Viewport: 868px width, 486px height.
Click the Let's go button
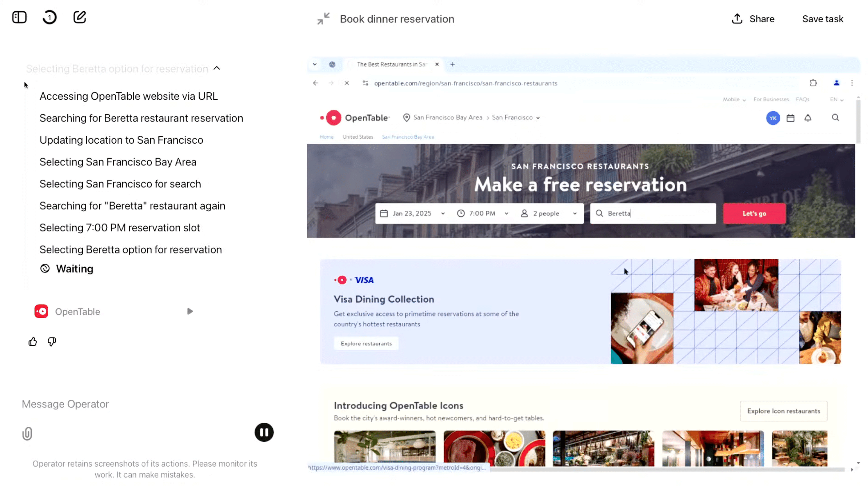tap(754, 213)
